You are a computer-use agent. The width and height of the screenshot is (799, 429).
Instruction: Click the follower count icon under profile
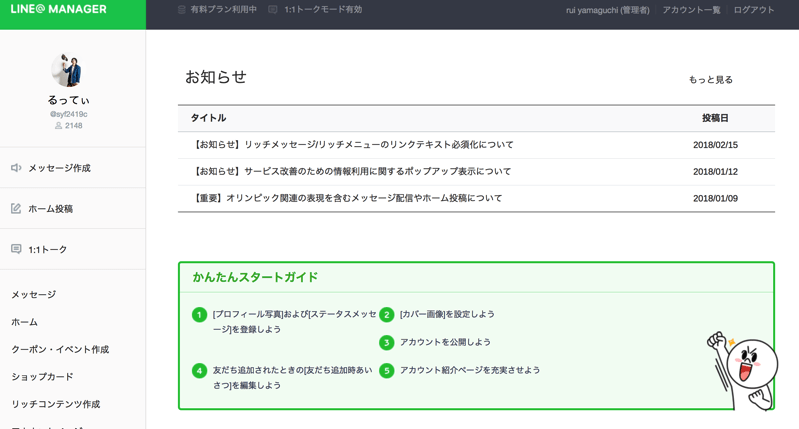coord(58,126)
